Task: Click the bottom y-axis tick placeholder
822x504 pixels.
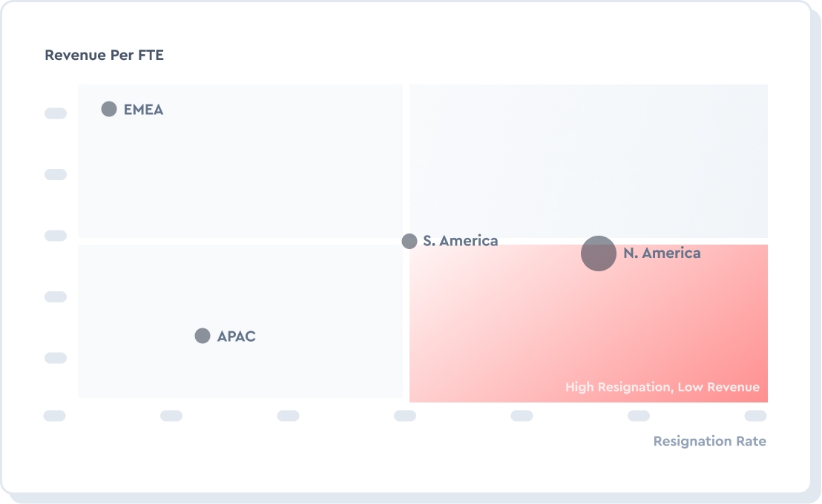Action: click(56, 358)
